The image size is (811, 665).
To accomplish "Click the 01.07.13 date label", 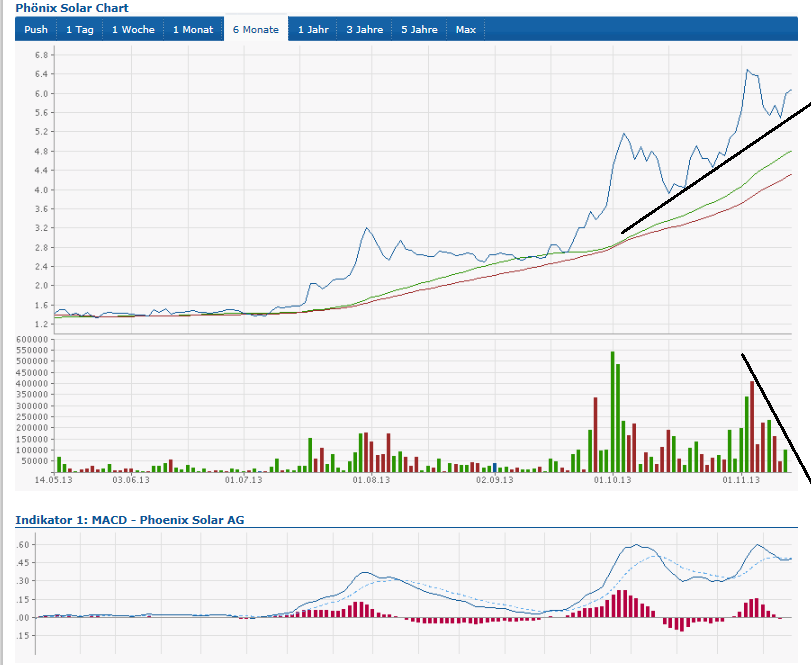I will pyautogui.click(x=243, y=480).
